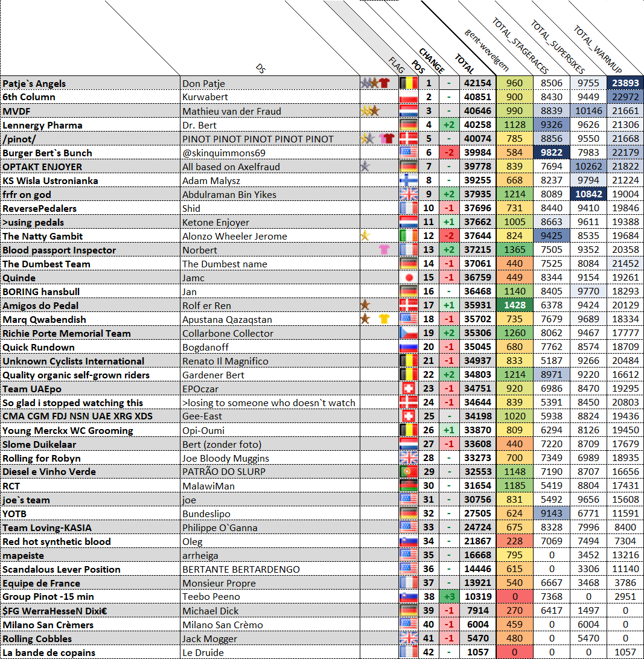
Task: Click the team name cell "MVDF"
Action: coord(91,111)
